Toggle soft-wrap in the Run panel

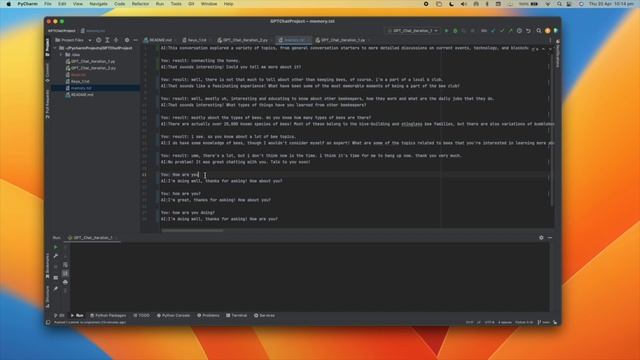point(65,264)
